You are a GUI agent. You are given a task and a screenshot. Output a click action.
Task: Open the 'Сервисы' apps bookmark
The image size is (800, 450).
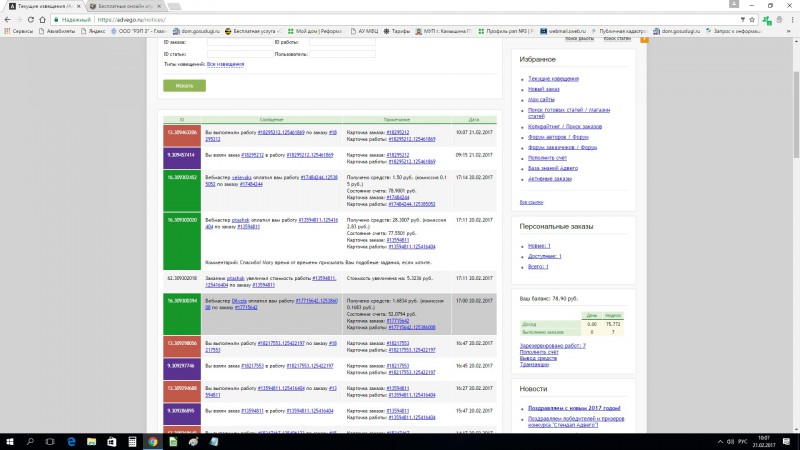tap(18, 31)
